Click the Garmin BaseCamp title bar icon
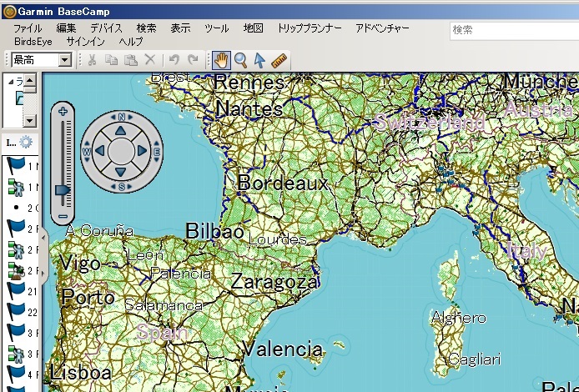This screenshot has width=579, height=392. pos(9,12)
